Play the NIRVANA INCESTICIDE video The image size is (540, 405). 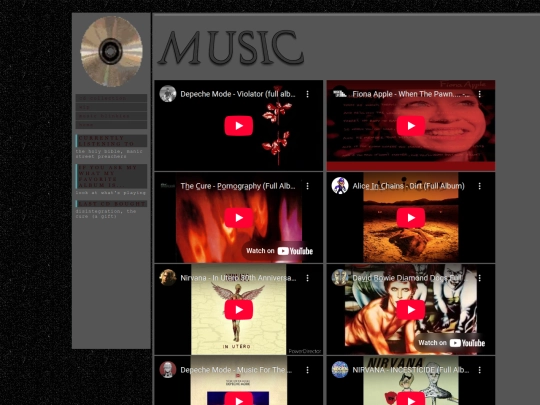click(x=411, y=399)
